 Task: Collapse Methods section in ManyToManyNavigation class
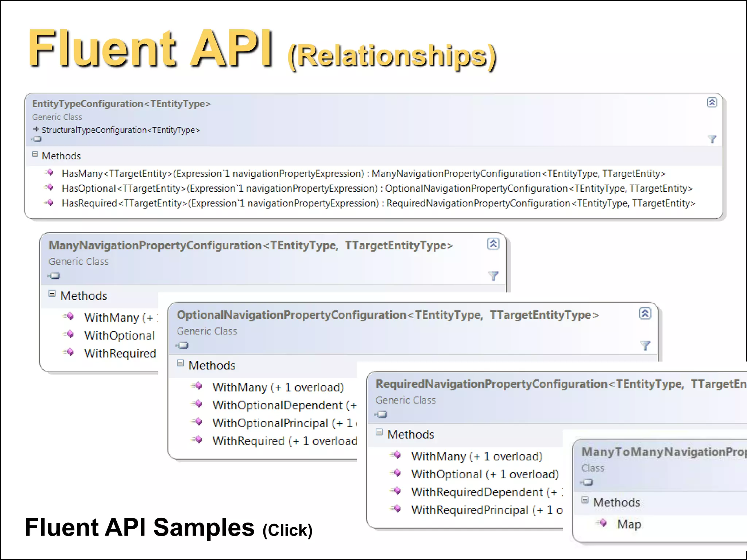[x=585, y=500]
